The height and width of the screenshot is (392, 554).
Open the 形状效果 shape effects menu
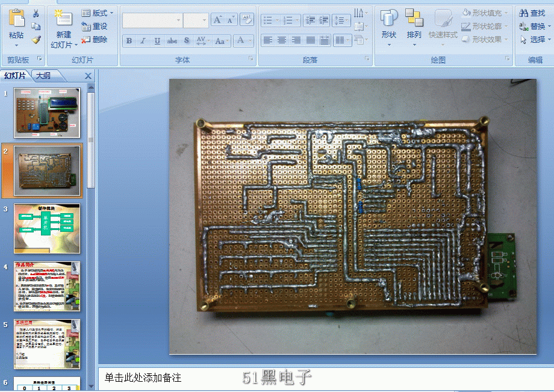(485, 40)
